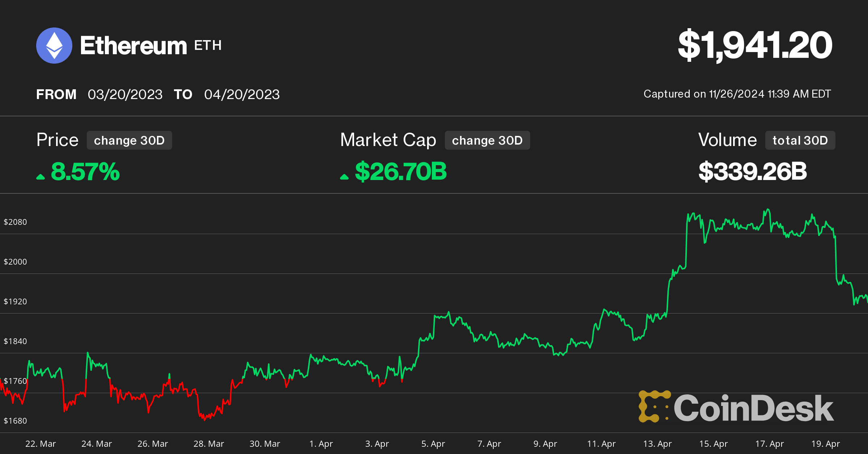Click the Market Cap 'change 30D' badge
868x454 pixels.
pos(488,140)
